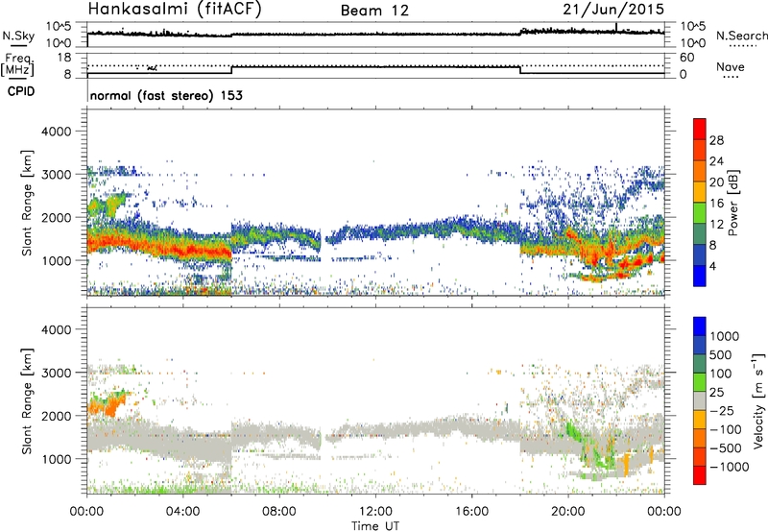Click the '18' frequency axis value
This screenshot has height=532, width=768.
click(x=64, y=58)
